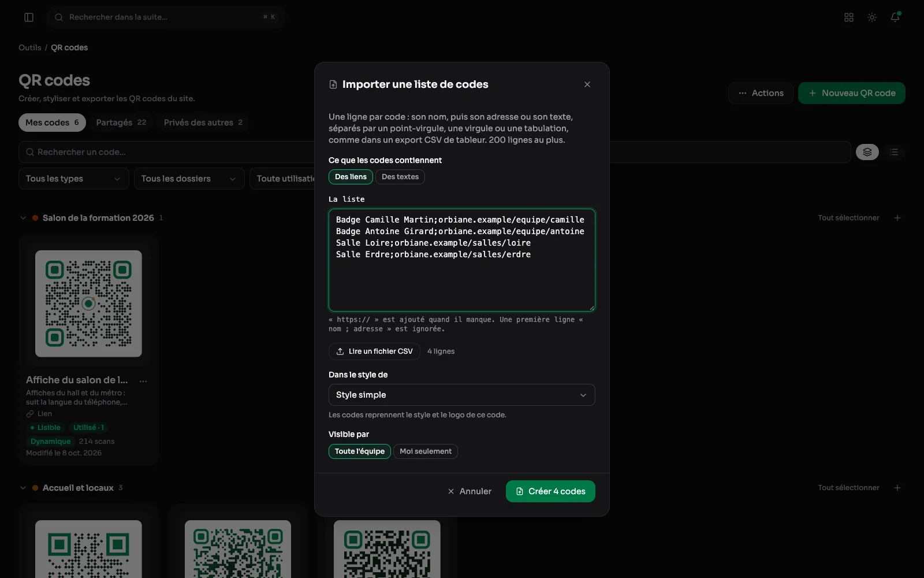Add code to Accueil et locaux folder

[x=897, y=488]
